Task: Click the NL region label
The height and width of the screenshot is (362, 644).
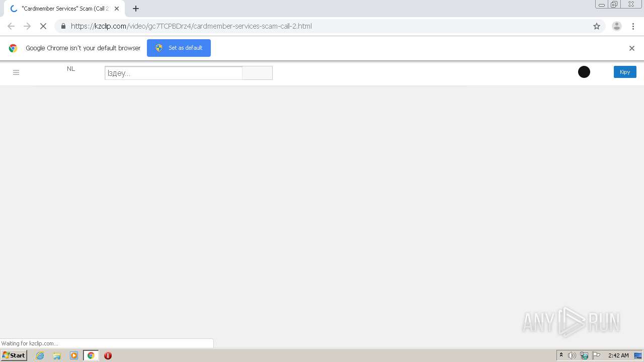Action: (71, 69)
